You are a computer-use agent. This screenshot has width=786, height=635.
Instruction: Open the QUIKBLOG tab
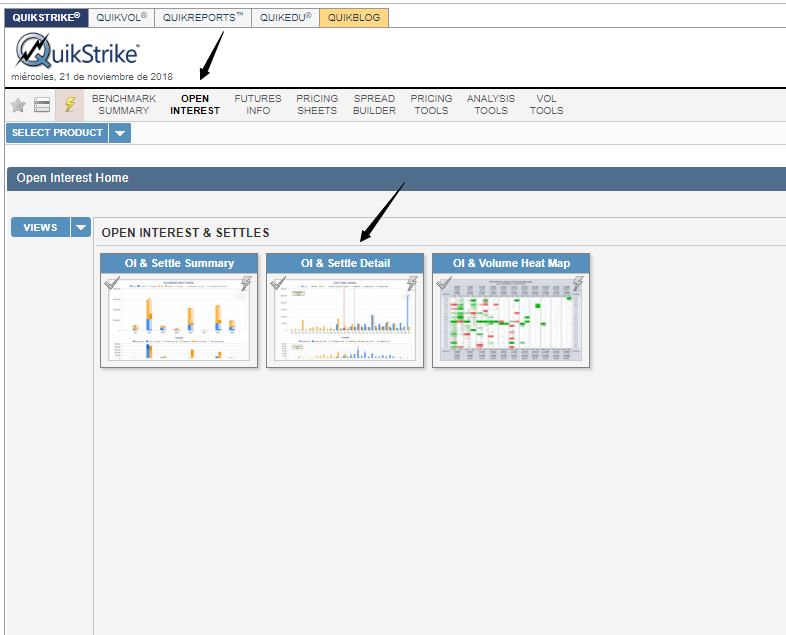pyautogui.click(x=354, y=18)
